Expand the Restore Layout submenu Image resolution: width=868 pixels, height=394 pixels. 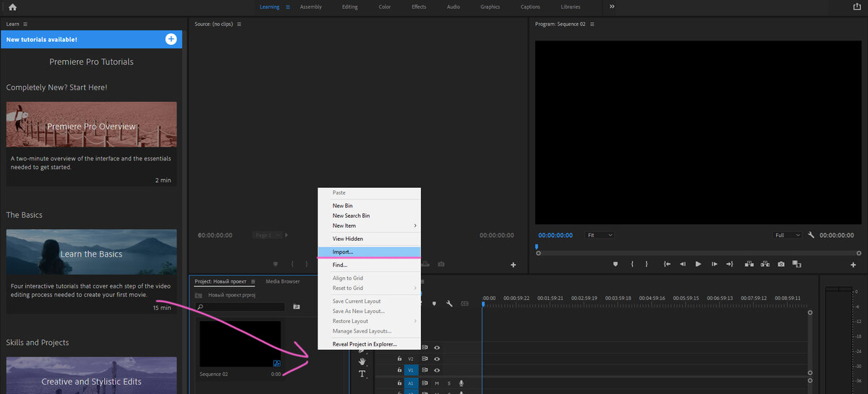click(369, 321)
